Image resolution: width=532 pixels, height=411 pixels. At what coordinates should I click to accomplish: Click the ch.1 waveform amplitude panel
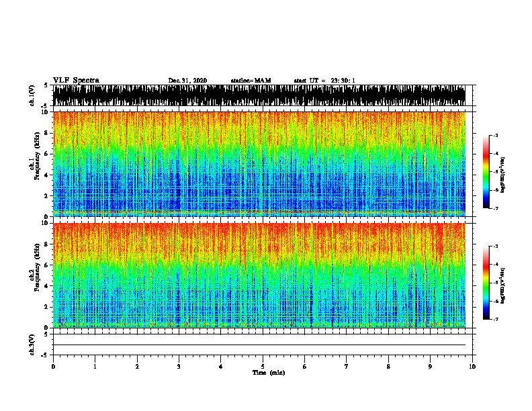(259, 95)
